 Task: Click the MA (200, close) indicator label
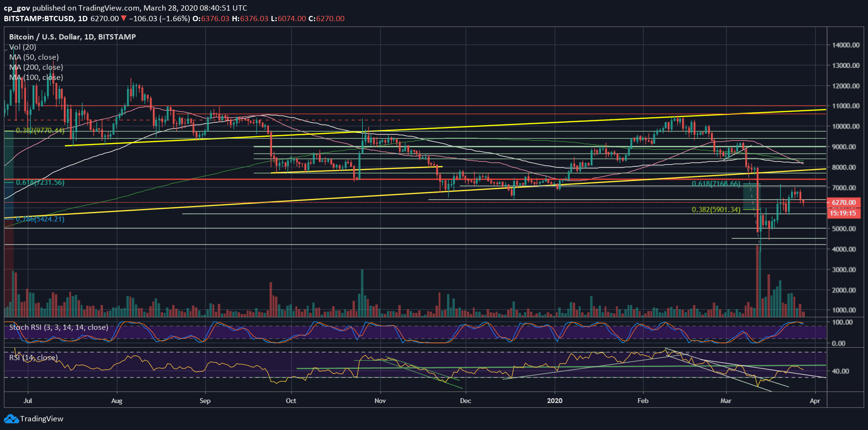pos(36,67)
